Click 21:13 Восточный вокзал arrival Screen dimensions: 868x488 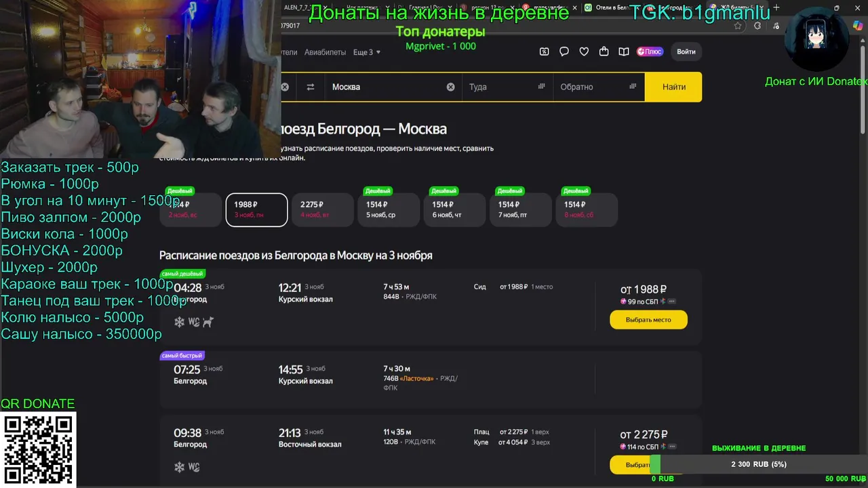coord(310,438)
